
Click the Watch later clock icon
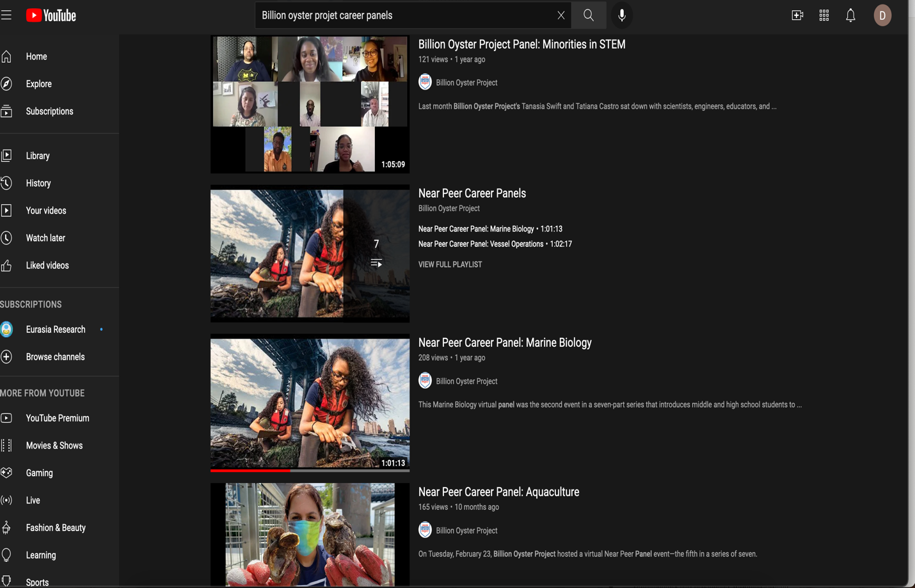[6, 238]
